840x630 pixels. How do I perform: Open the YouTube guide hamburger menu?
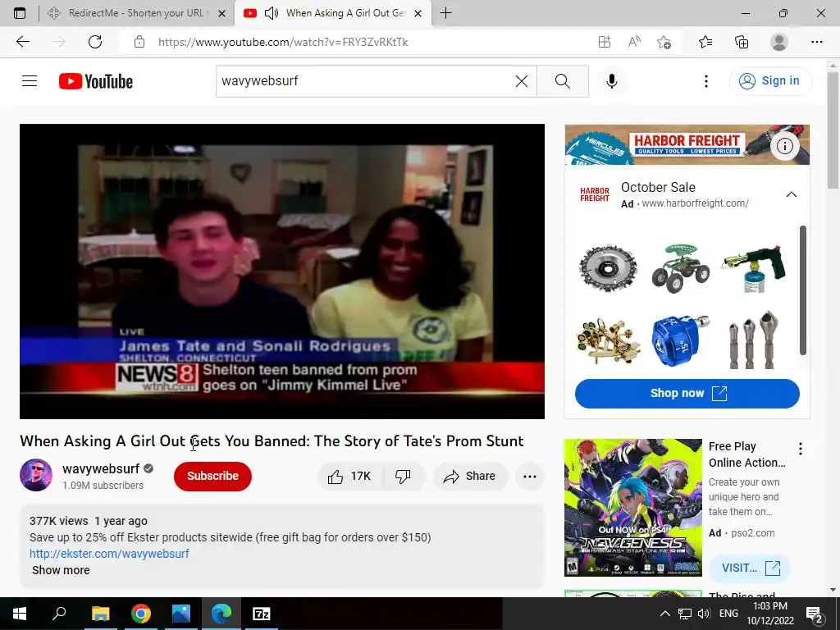coord(30,81)
